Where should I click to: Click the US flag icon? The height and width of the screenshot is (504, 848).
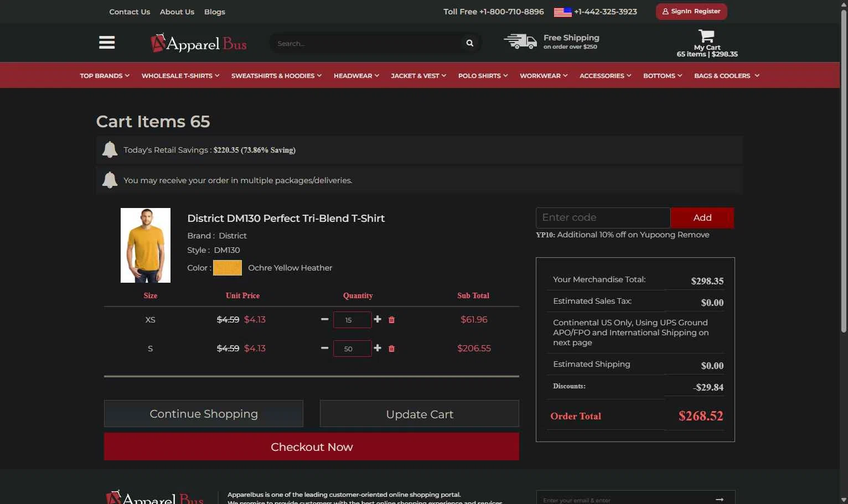coord(562,12)
